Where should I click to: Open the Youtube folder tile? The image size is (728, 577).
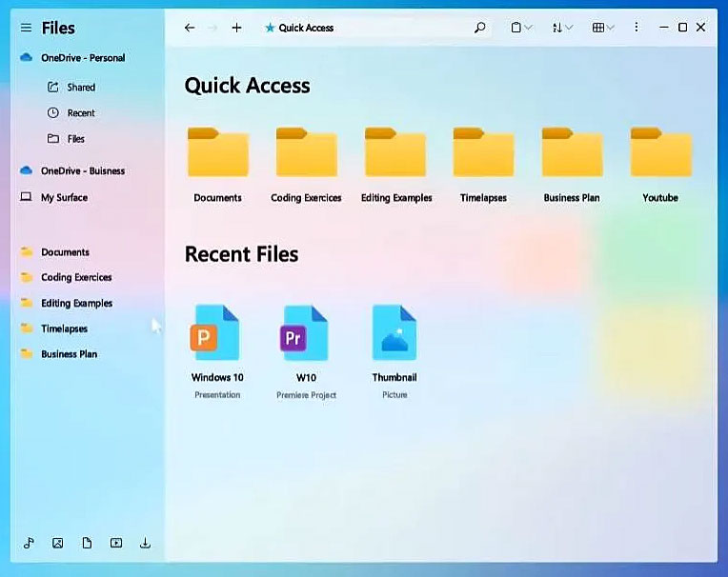[x=660, y=165]
